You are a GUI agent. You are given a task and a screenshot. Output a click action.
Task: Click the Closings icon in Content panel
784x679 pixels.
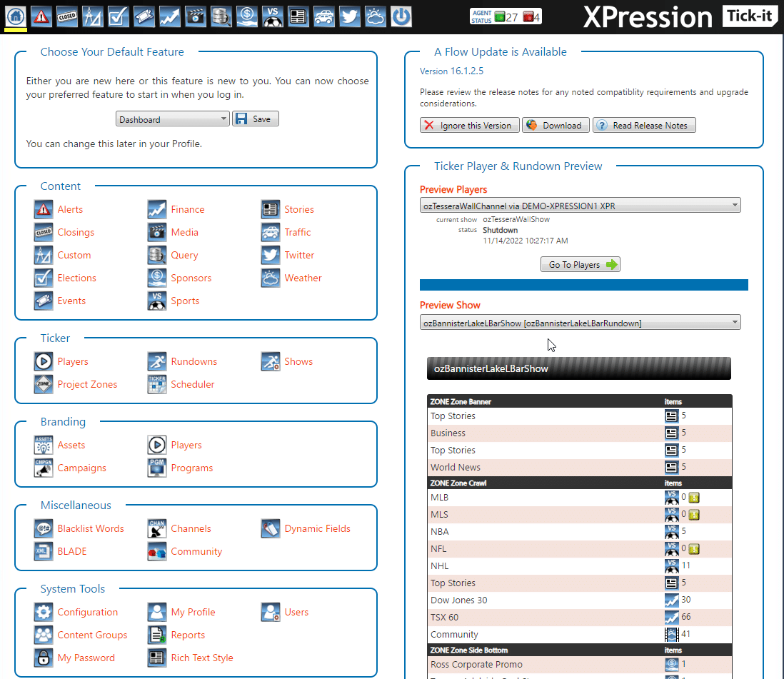(44, 233)
